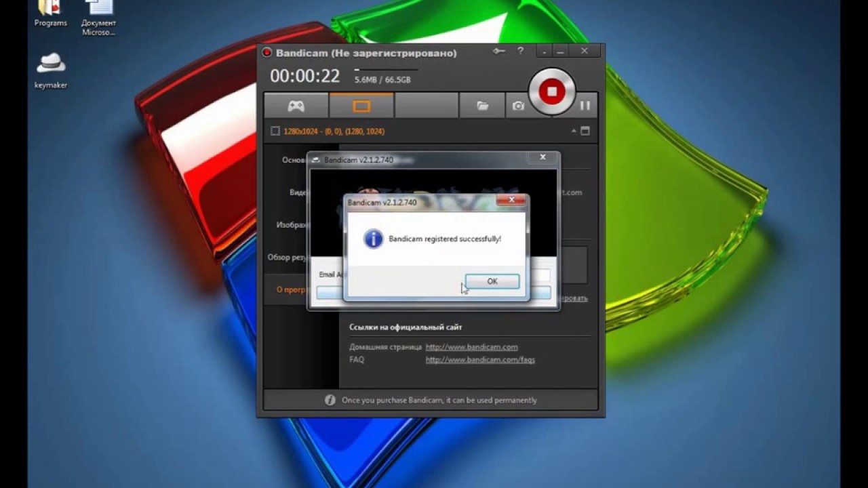Open the Видео settings tab
Screen dimensions: 868x488
(x=299, y=192)
